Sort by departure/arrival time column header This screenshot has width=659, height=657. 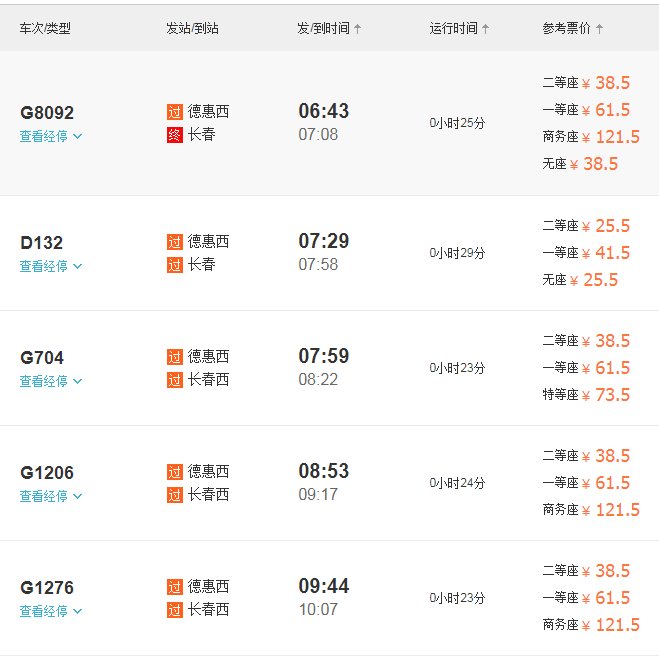329,28
